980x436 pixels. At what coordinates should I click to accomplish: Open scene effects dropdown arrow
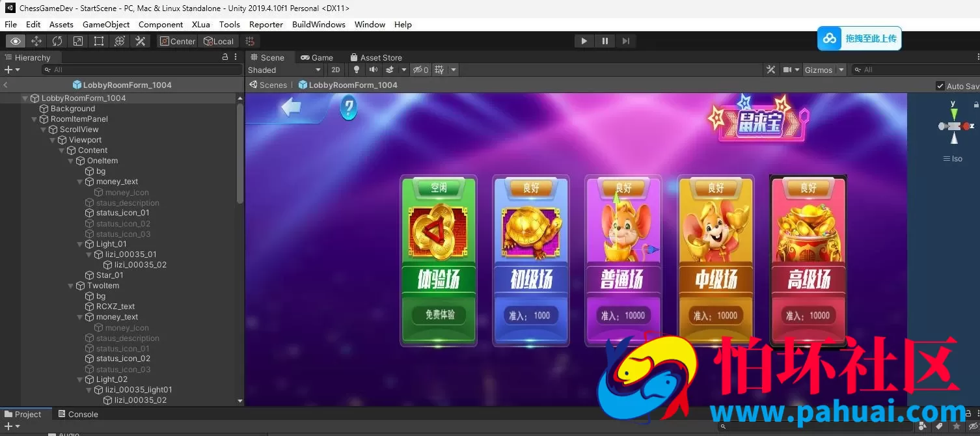[403, 70]
